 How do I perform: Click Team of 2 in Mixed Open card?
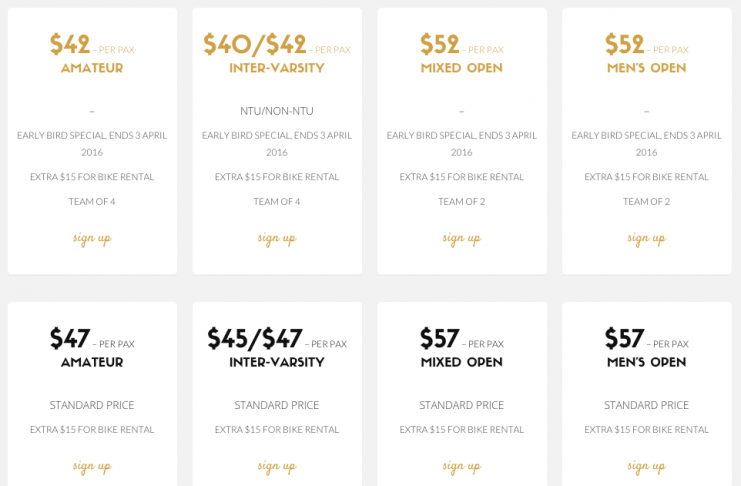462,201
